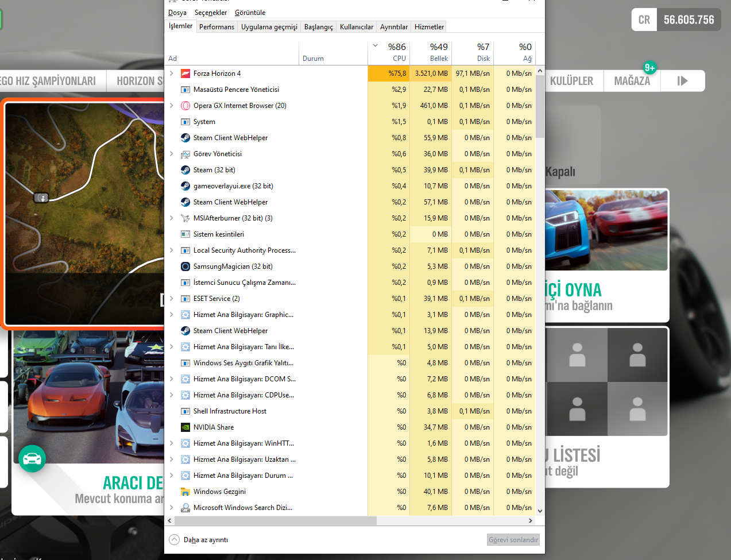The image size is (731, 560).
Task: Click the 3.521,0 MB memory cell
Action: pyautogui.click(x=431, y=74)
